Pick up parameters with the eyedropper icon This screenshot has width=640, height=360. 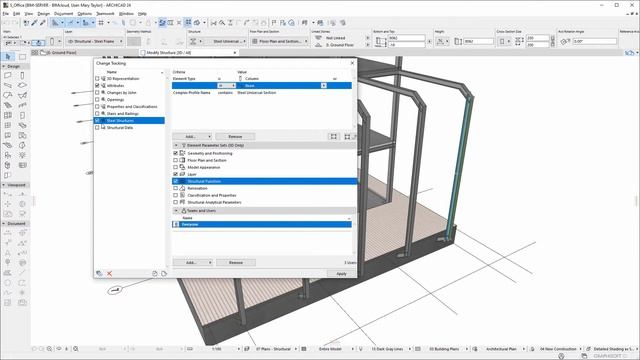[x=34, y=23]
